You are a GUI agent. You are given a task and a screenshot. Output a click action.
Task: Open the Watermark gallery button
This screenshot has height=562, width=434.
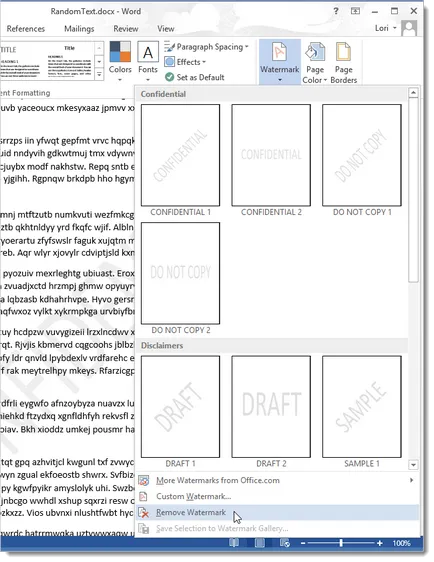pos(280,62)
